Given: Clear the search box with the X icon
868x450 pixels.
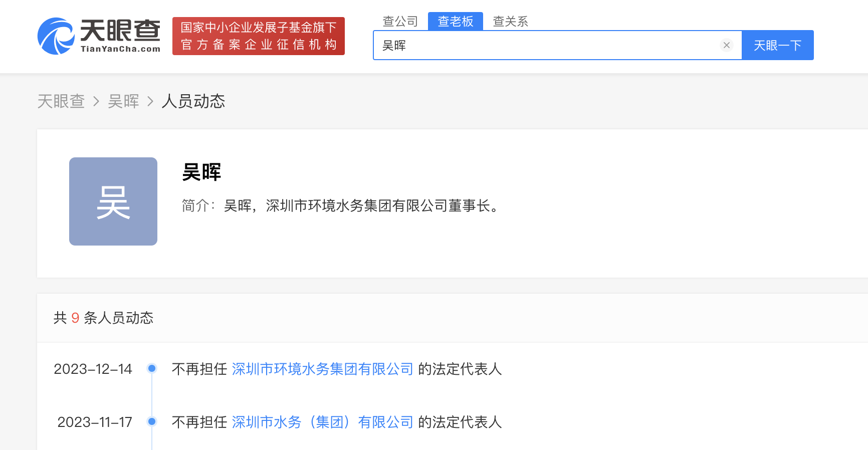Looking at the screenshot, I should (x=726, y=45).
